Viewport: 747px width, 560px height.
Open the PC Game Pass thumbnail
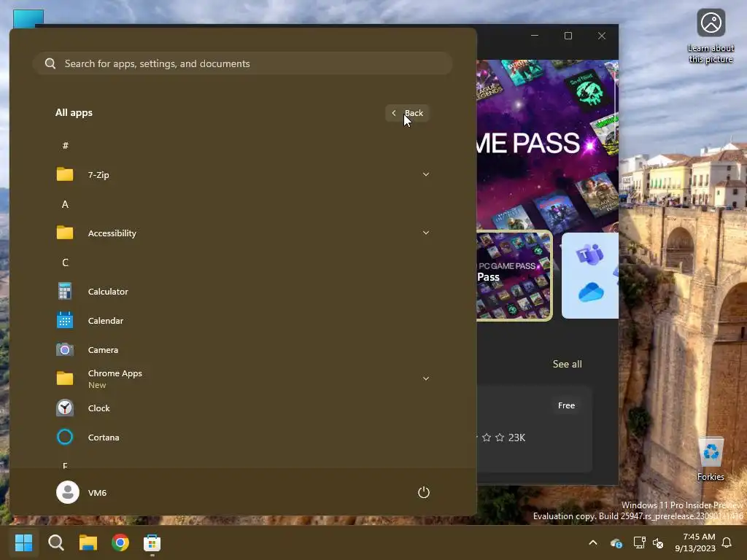click(x=514, y=276)
